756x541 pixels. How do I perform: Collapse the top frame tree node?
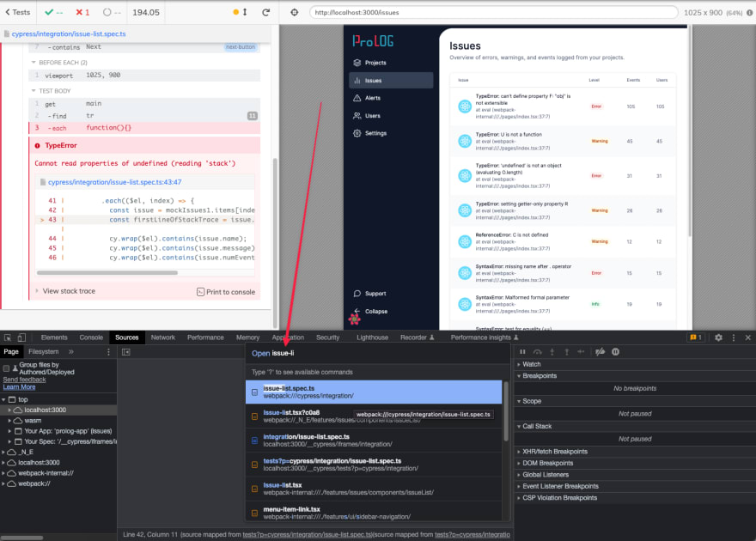pos(3,399)
